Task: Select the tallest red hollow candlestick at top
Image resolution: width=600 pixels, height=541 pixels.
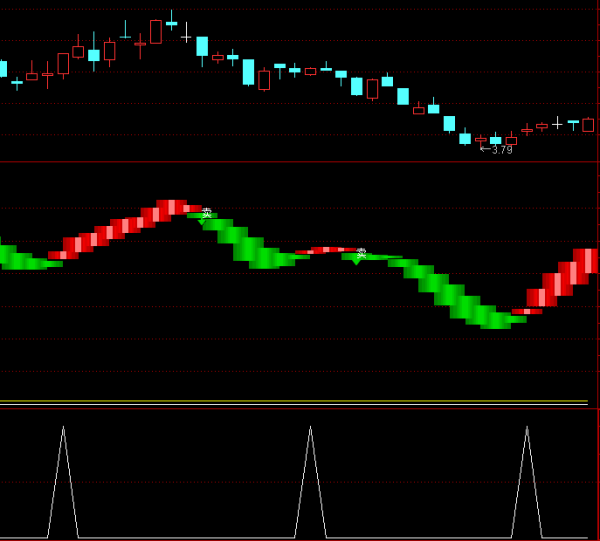Action: pyautogui.click(x=156, y=32)
